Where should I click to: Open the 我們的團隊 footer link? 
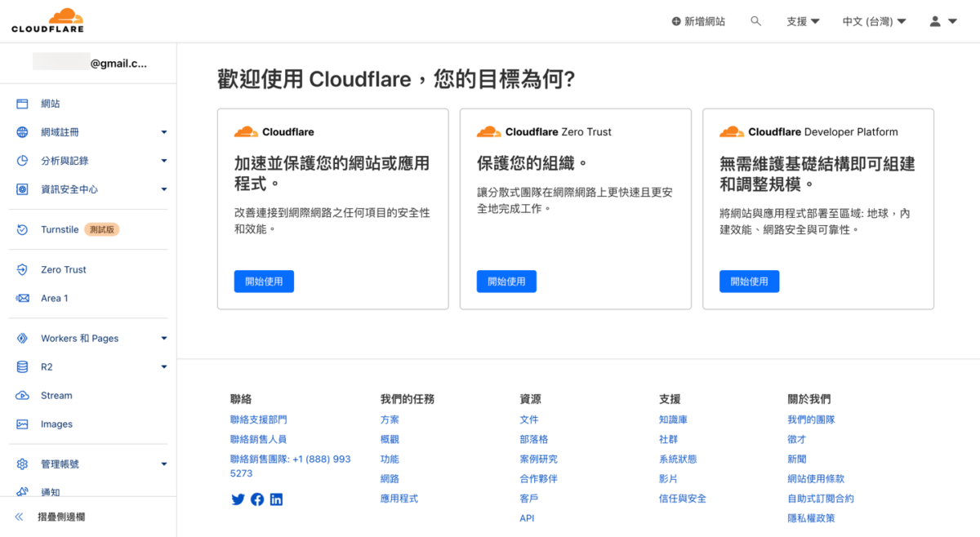811,419
